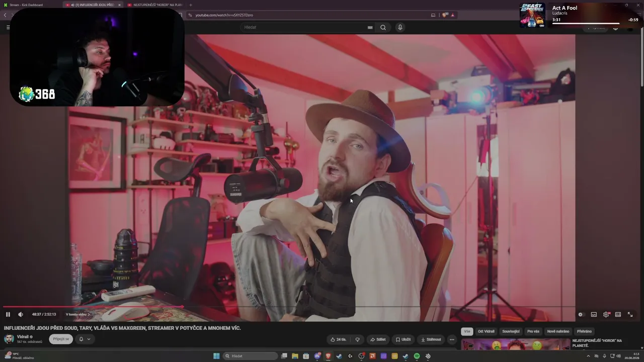Select the 'Vše' filter chip
Screen dimensions: 644x362
tap(467, 331)
